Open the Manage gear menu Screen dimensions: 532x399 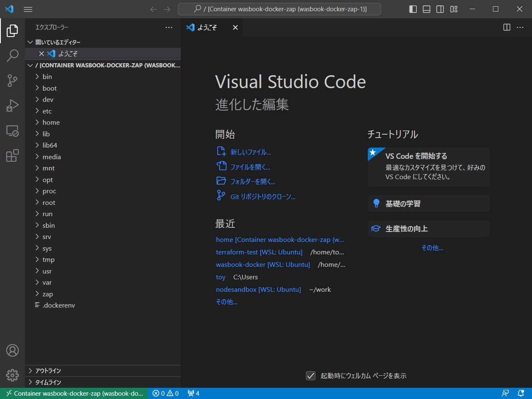[12, 375]
